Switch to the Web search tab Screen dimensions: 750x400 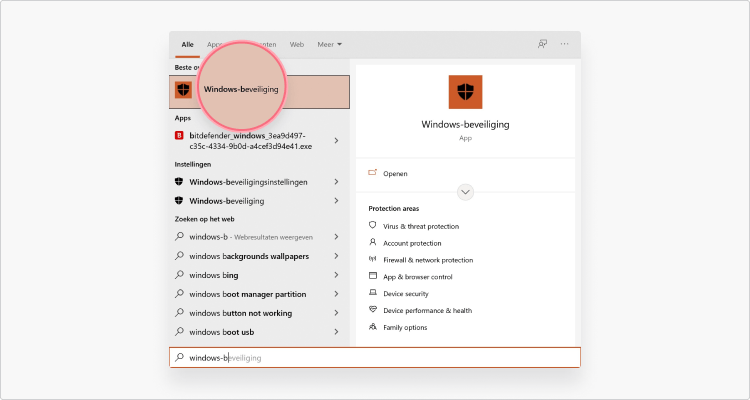tap(297, 44)
